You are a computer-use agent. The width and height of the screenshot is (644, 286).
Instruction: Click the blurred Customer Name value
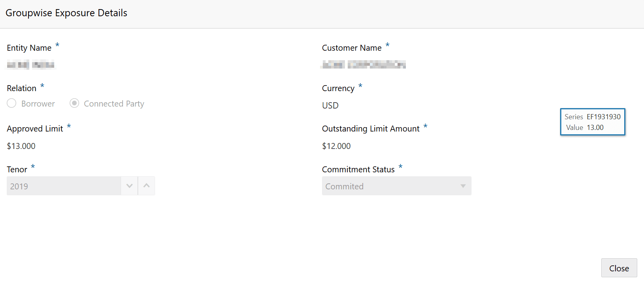point(364,65)
